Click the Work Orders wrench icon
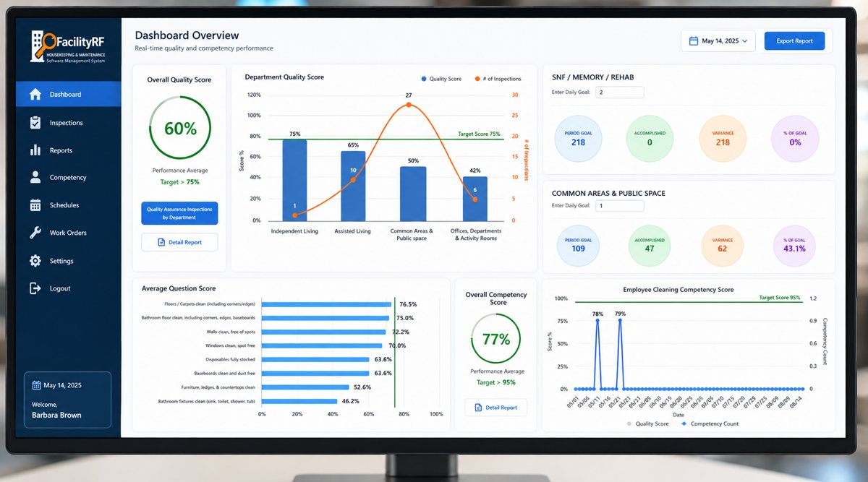This screenshot has width=868, height=482. pos(35,233)
